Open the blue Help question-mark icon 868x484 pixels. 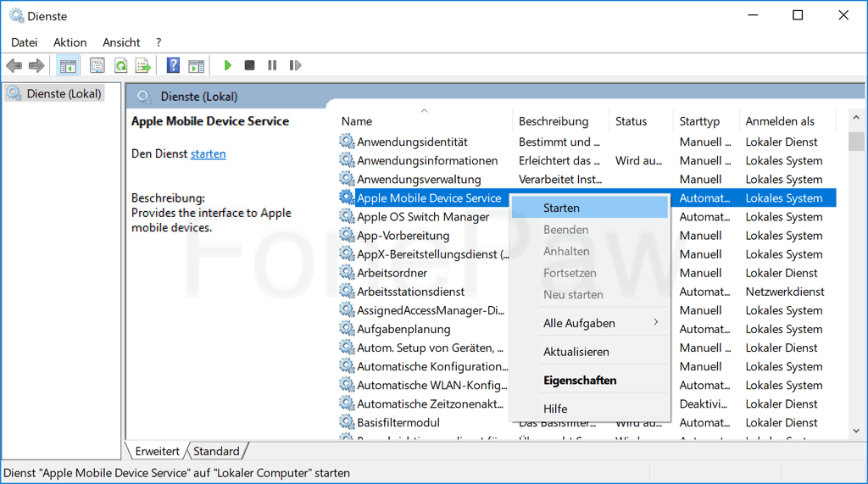click(x=173, y=65)
